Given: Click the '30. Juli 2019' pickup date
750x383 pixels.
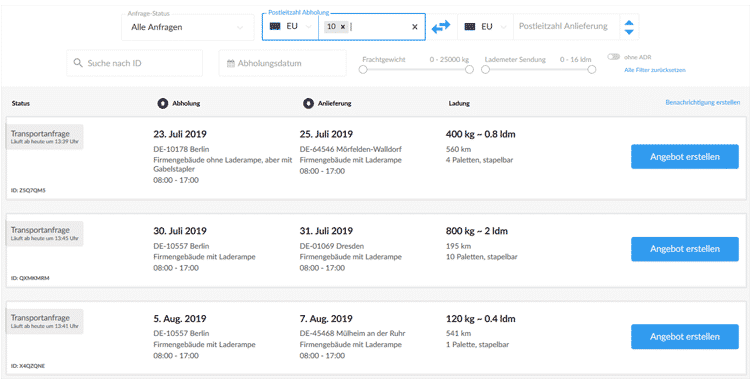Looking at the screenshot, I should tap(180, 231).
